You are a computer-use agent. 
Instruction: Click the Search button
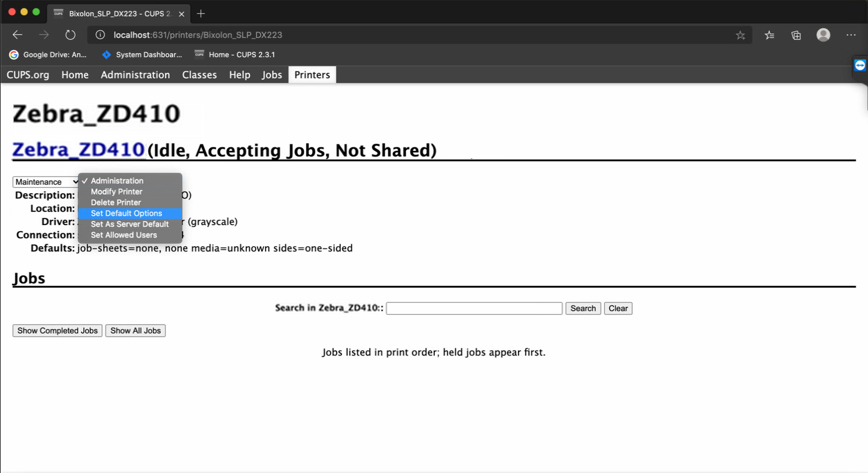click(583, 308)
